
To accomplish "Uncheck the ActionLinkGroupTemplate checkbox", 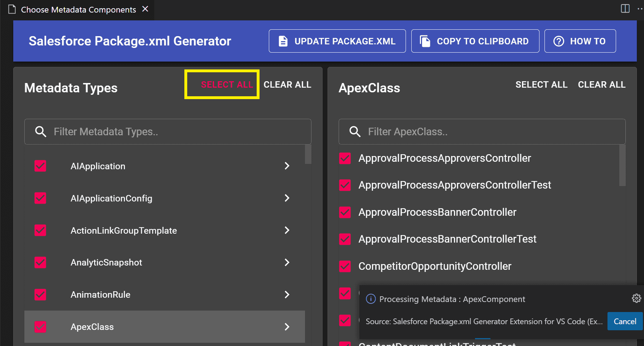I will [40, 230].
